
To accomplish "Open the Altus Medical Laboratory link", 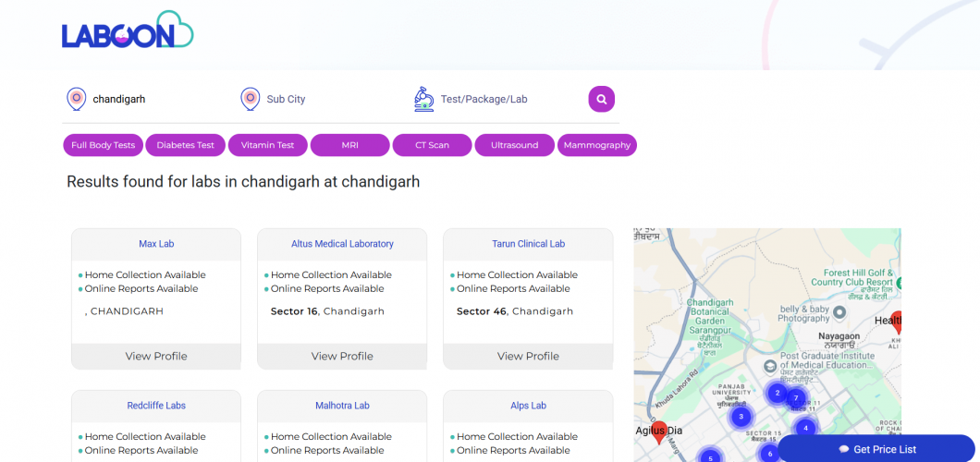I will (342, 244).
